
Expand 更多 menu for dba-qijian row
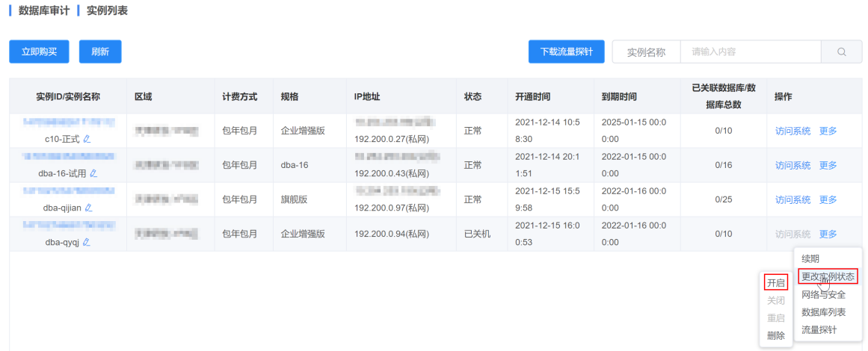[828, 199]
